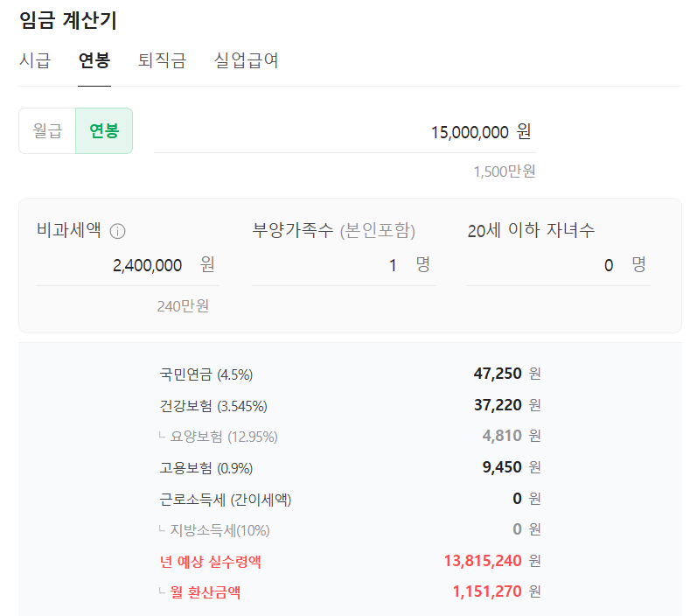
Task: Open the 퇴직금 tab
Action: pyautogui.click(x=162, y=60)
